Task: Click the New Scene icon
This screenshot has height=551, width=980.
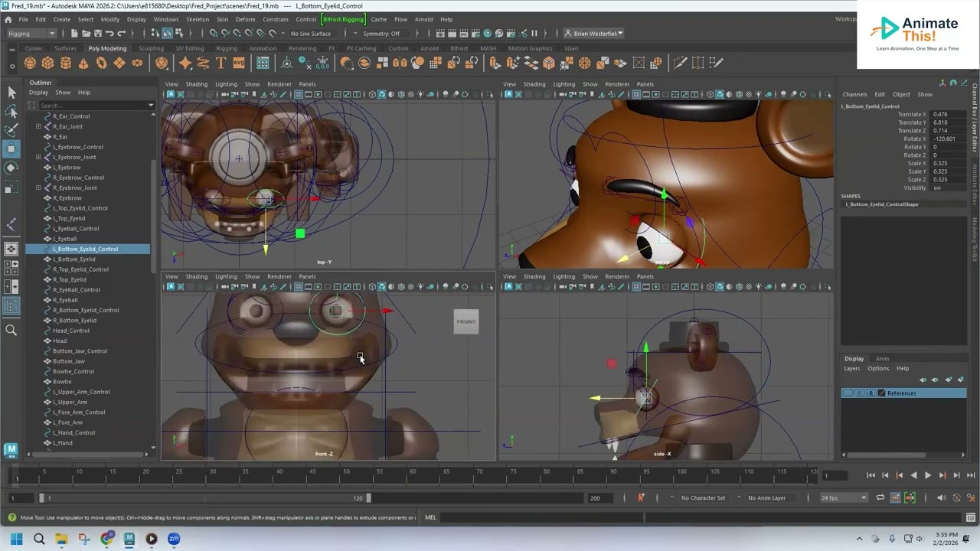Action: point(74,34)
